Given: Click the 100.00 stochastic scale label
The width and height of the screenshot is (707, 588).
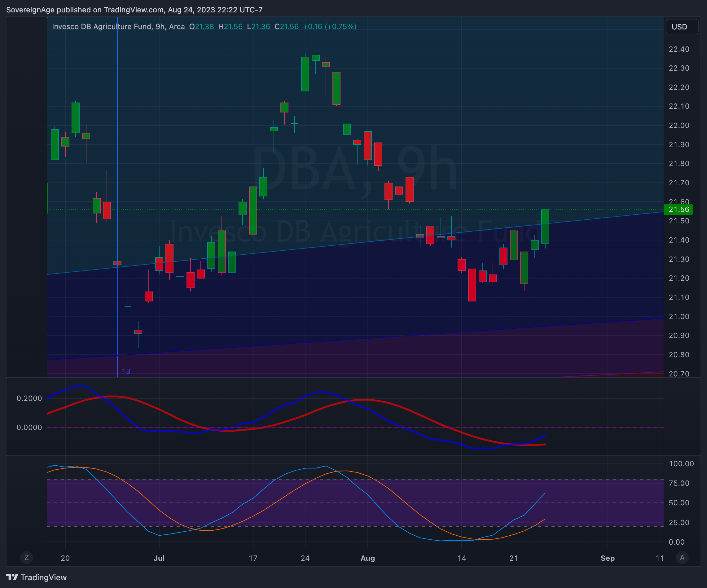Looking at the screenshot, I should click(x=681, y=464).
